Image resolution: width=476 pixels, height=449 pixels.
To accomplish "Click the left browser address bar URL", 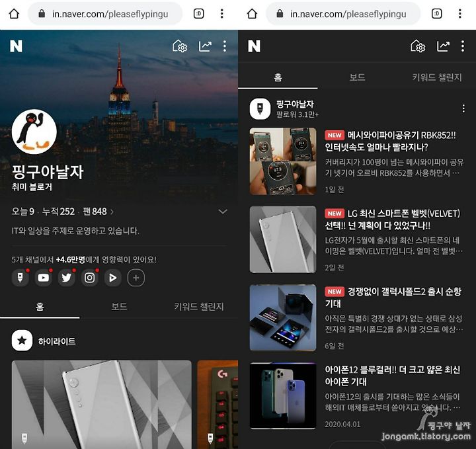I will tap(110, 14).
